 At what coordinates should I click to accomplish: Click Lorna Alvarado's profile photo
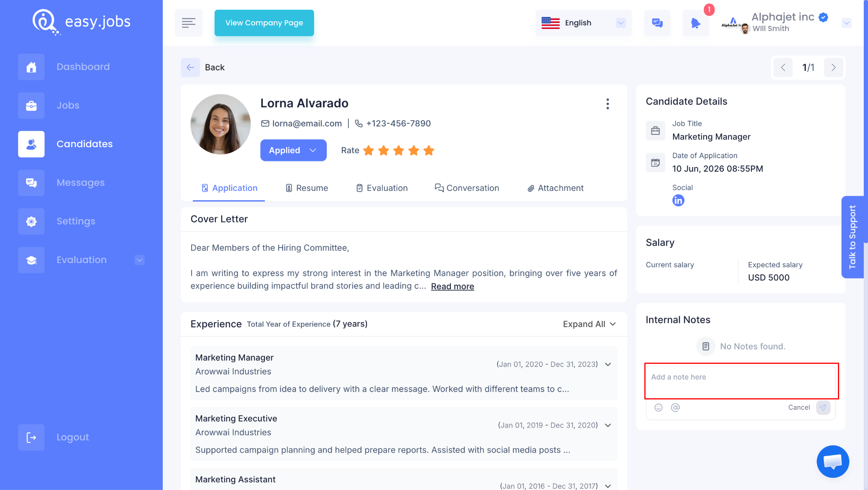pyautogui.click(x=220, y=124)
